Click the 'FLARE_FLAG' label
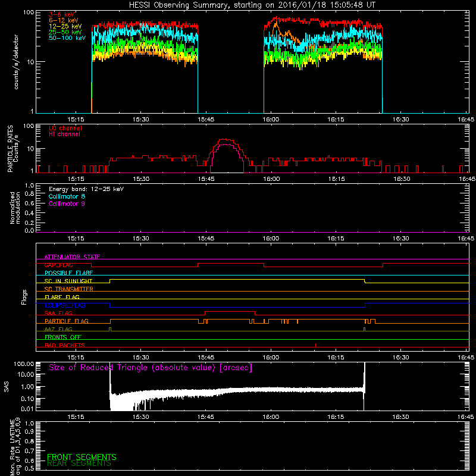476x476 pixels. click(62, 297)
